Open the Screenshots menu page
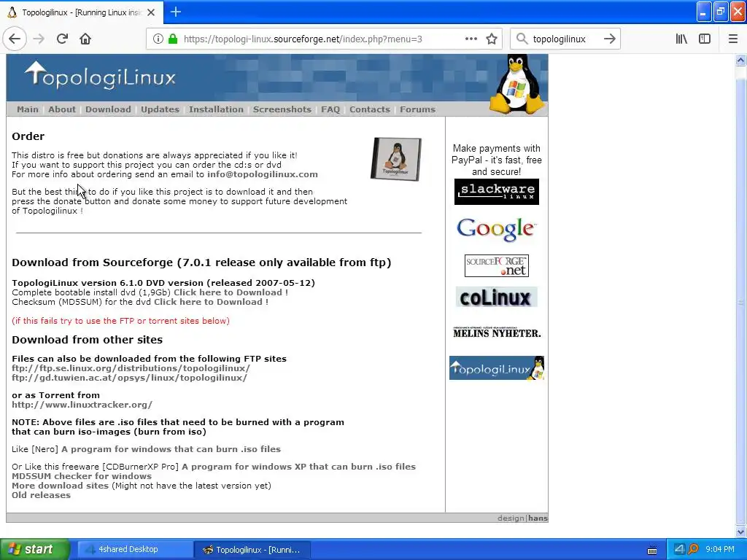Screen dimensions: 747x560 [282, 109]
